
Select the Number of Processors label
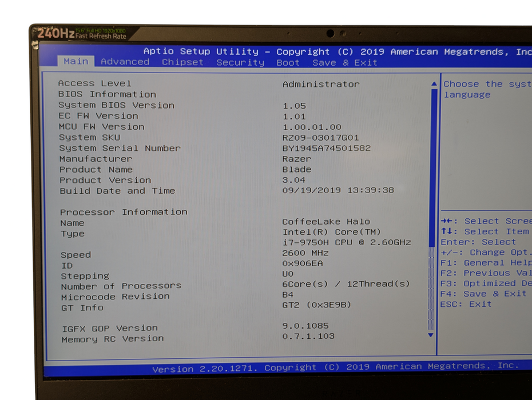121,286
